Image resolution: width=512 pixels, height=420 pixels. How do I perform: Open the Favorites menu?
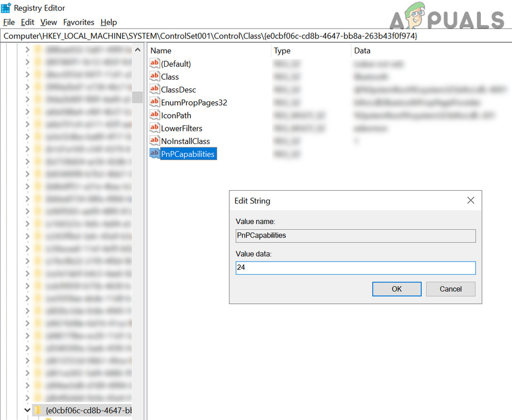[x=78, y=22]
